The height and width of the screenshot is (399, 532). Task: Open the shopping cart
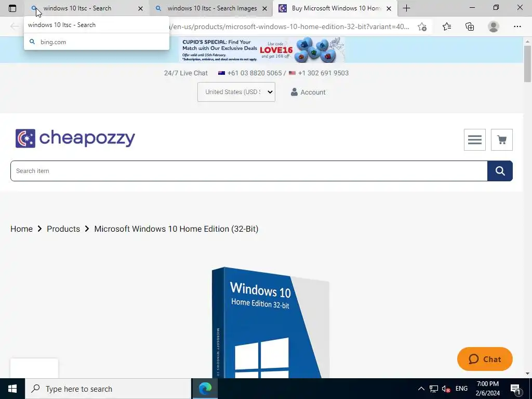pos(502,140)
